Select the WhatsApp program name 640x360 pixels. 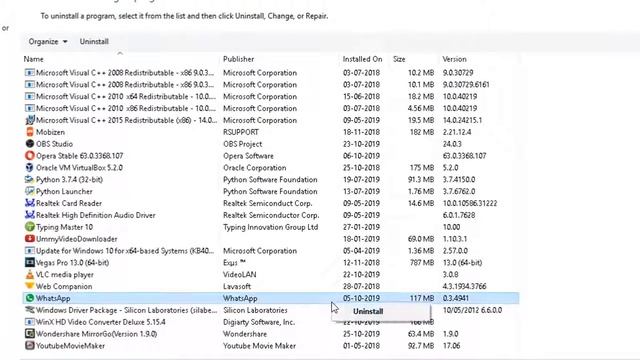53,298
